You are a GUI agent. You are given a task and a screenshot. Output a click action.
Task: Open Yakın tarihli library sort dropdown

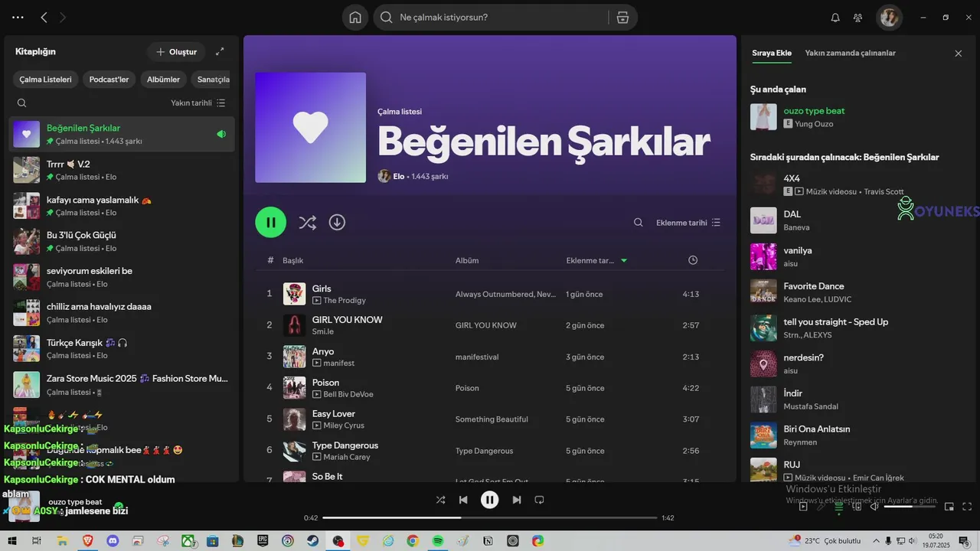tap(198, 103)
